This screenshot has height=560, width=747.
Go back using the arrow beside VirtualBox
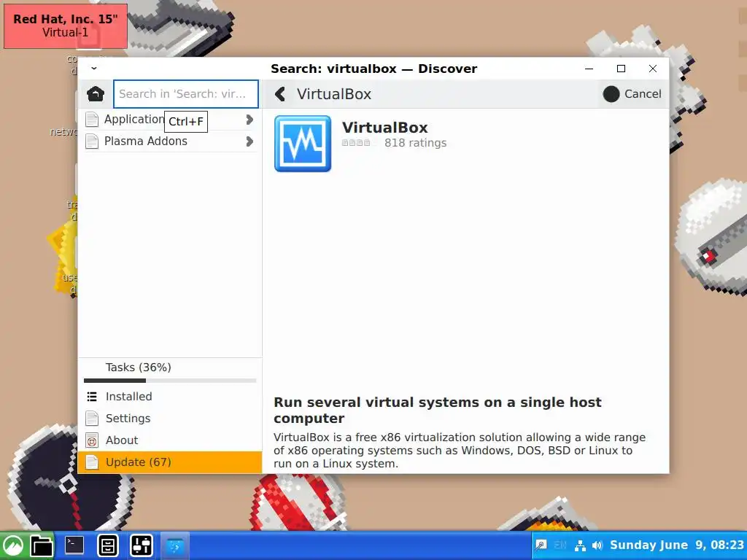click(280, 94)
